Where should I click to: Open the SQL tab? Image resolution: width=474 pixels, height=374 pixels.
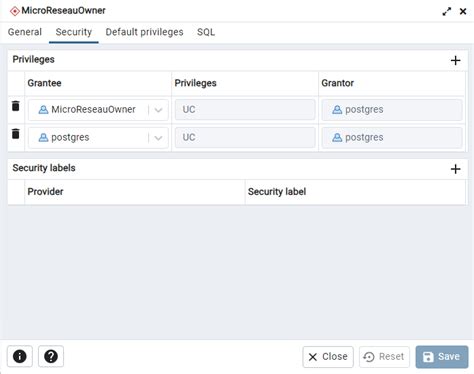coord(206,32)
